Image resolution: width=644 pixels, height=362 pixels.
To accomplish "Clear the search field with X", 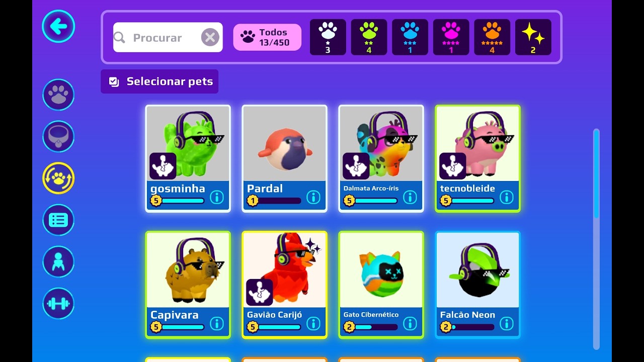I will click(x=210, y=37).
